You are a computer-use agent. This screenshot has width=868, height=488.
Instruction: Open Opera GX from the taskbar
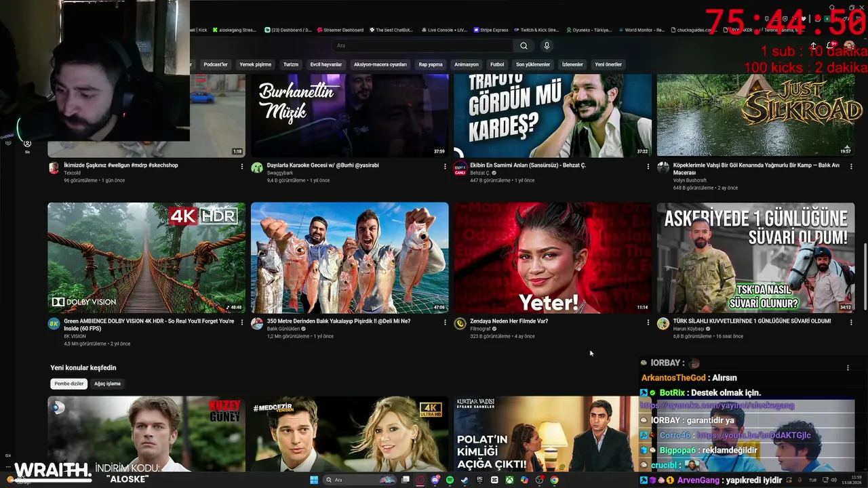click(420, 480)
